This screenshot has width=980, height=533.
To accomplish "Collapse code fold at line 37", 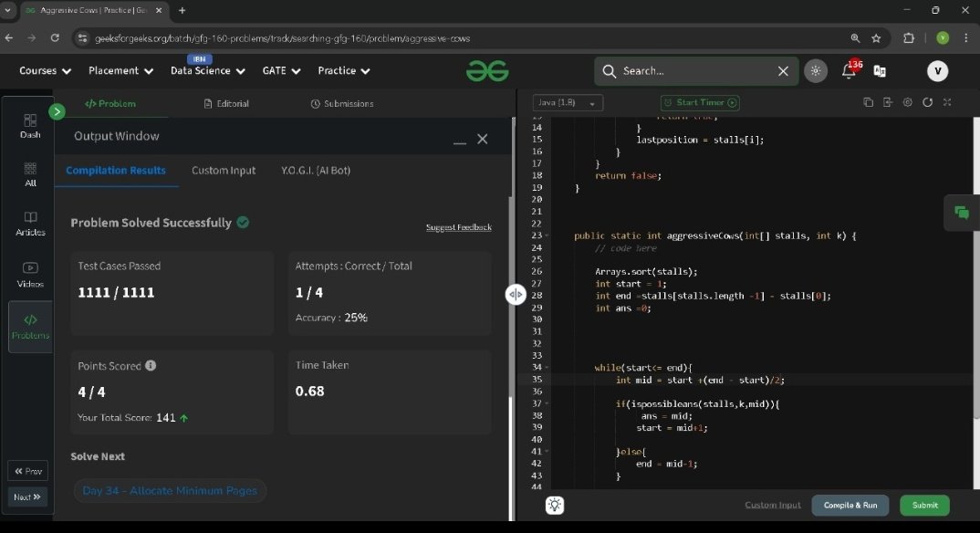I will click(x=547, y=403).
